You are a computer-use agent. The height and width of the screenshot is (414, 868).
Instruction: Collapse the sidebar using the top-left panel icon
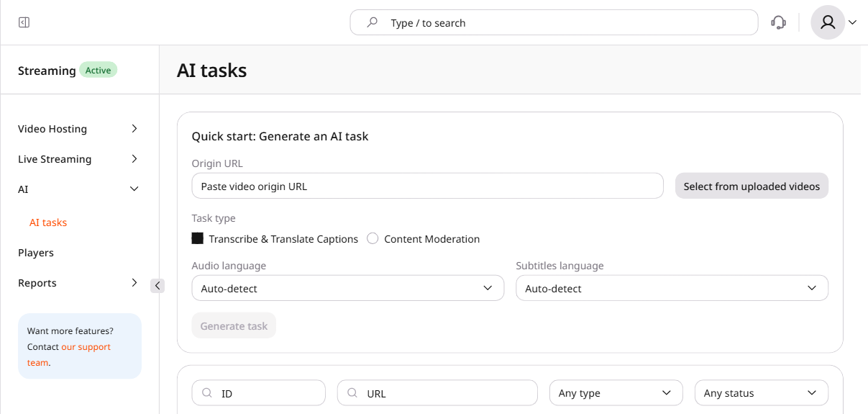click(x=24, y=22)
